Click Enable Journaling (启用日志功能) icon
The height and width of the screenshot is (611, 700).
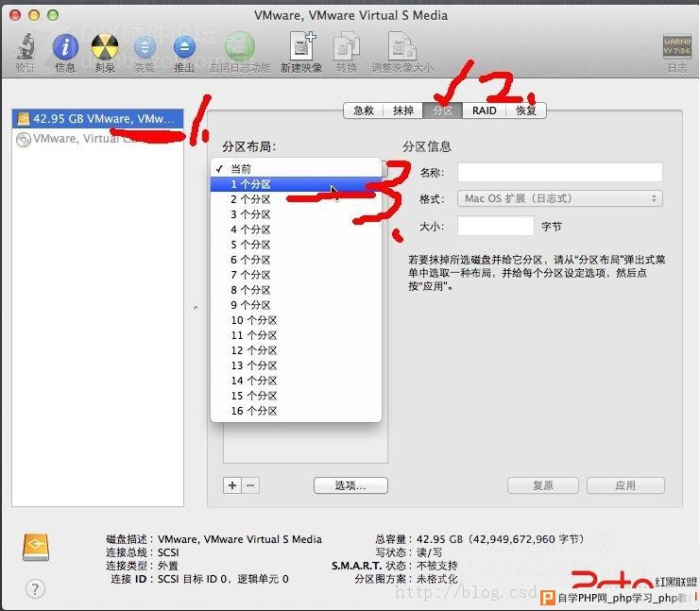240,46
